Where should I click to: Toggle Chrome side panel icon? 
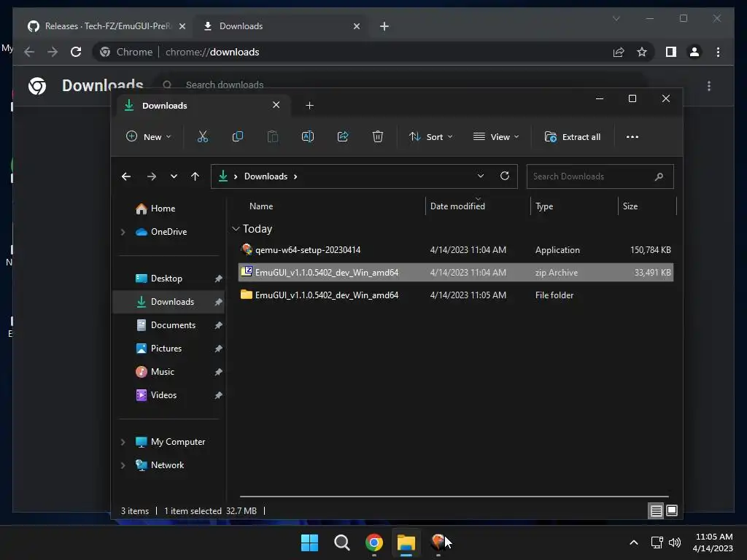[671, 52]
